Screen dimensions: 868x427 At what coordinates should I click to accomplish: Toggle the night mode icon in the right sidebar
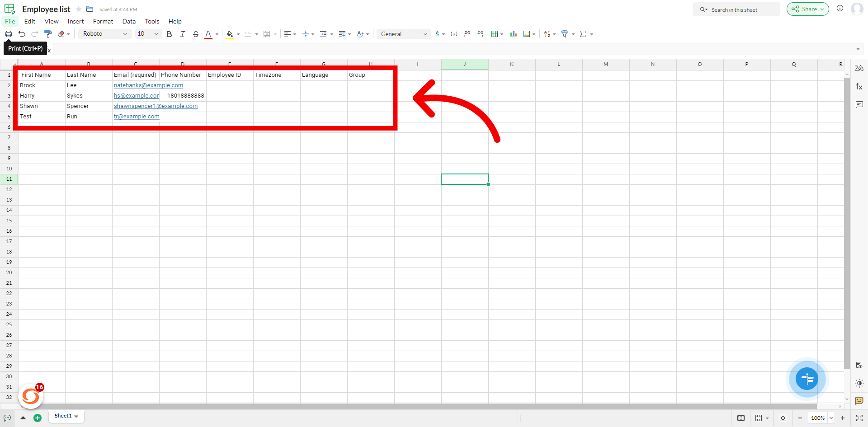tap(859, 383)
